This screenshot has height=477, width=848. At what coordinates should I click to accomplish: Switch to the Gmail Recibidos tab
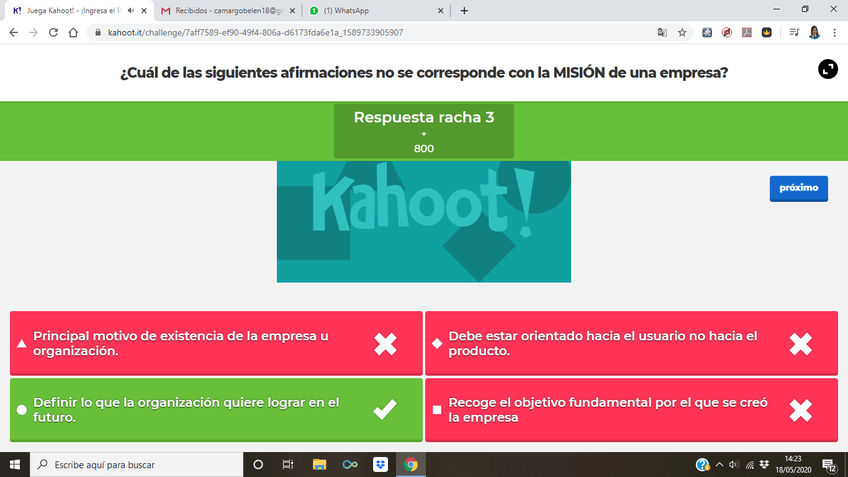[x=227, y=10]
